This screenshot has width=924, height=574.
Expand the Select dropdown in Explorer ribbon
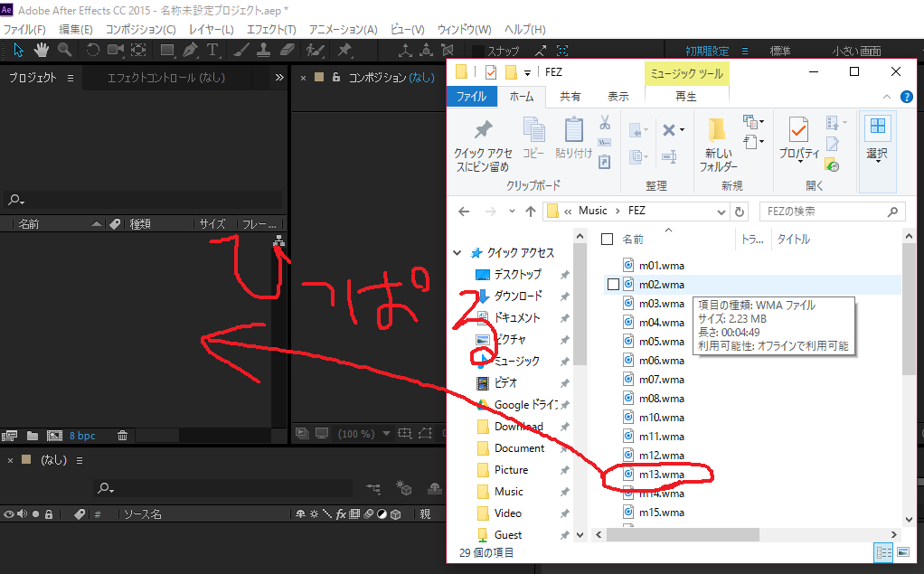[x=878, y=152]
